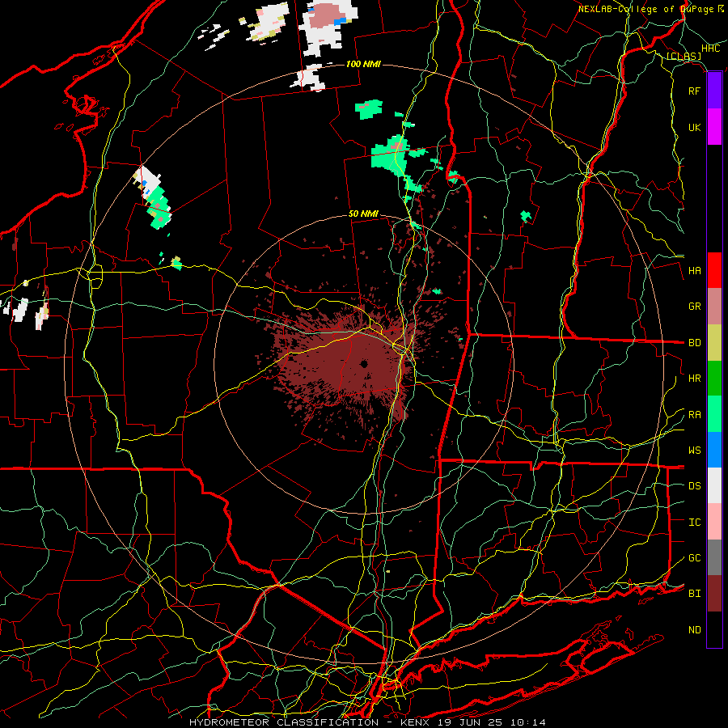Click the [CLAS] legend heading
Viewport: 728px width, 728px height.
coord(684,57)
